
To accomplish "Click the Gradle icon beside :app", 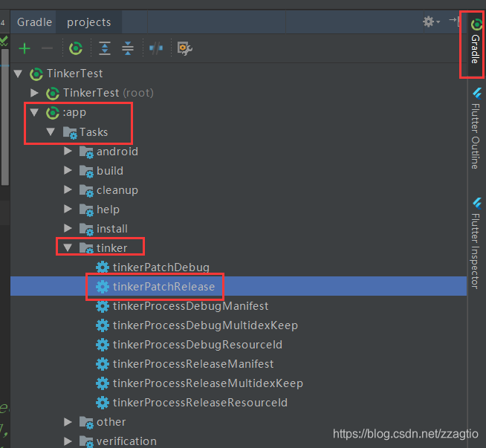I will point(53,113).
